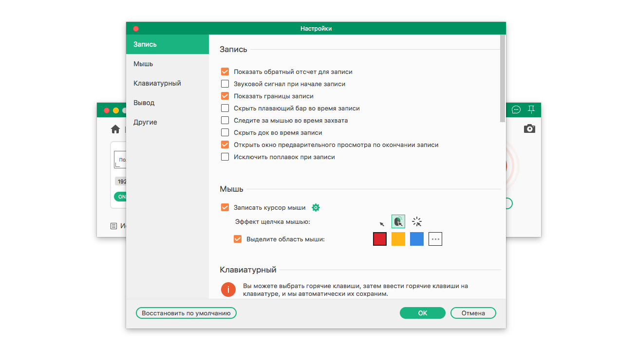Open more colors with the ellipsis swatch
The image size is (636, 364).
435,239
